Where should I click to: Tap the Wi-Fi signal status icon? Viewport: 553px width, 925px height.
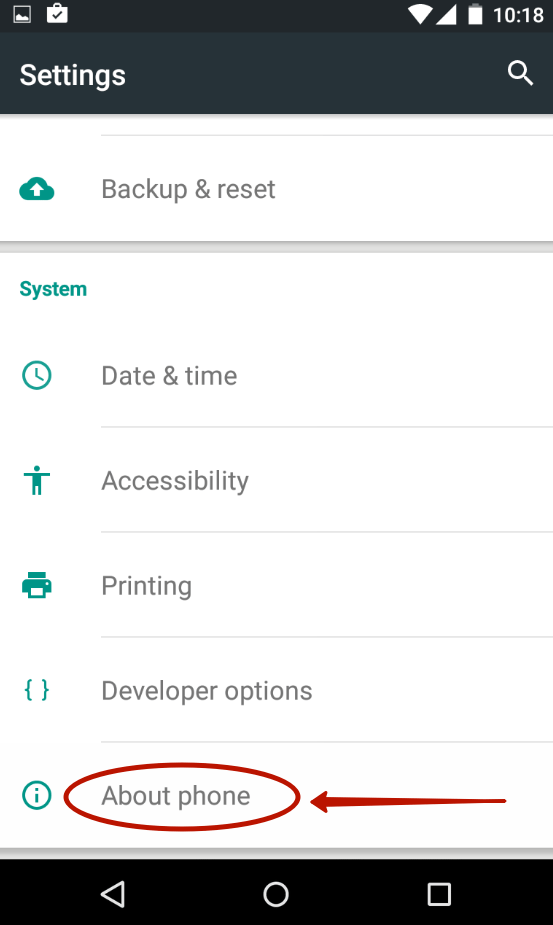420,15
